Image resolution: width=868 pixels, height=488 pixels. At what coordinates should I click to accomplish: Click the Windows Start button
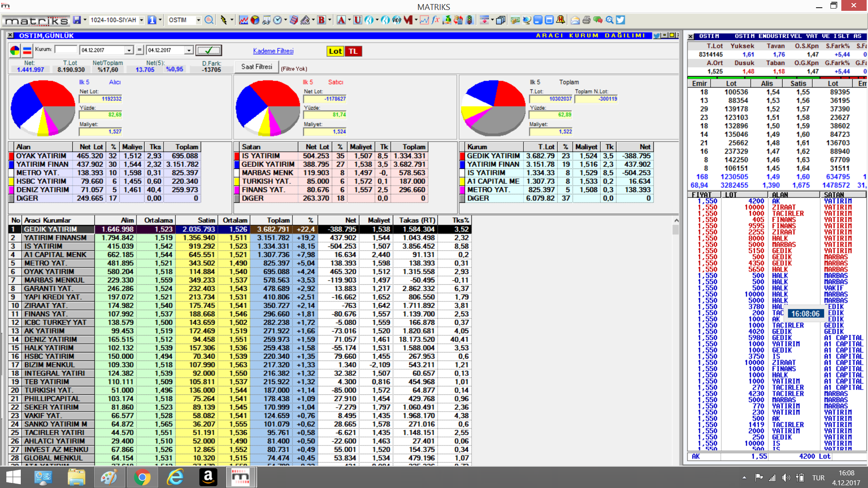point(13,477)
